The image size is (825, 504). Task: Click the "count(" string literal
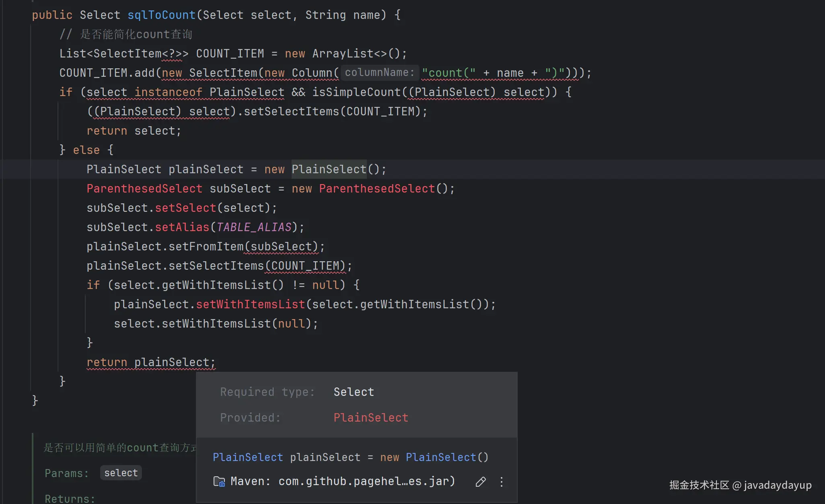[x=449, y=73]
